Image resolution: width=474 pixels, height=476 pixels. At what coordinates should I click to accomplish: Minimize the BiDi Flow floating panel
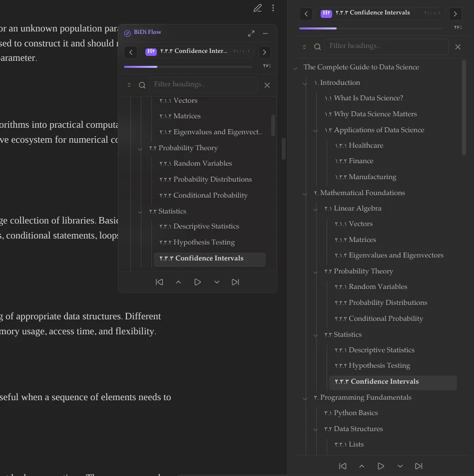[265, 33]
